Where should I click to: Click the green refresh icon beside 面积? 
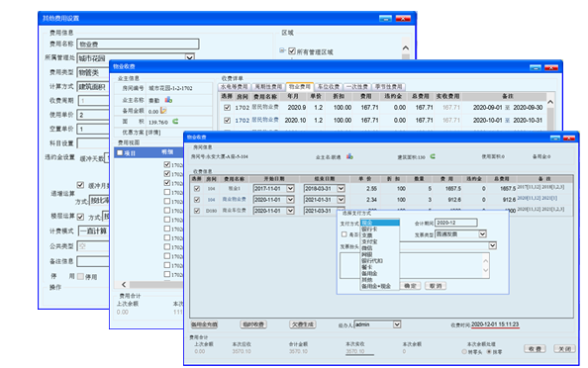[x=175, y=122]
